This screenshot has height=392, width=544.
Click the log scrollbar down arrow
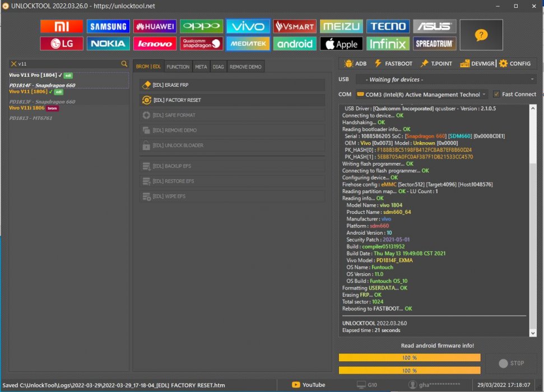pyautogui.click(x=533, y=333)
